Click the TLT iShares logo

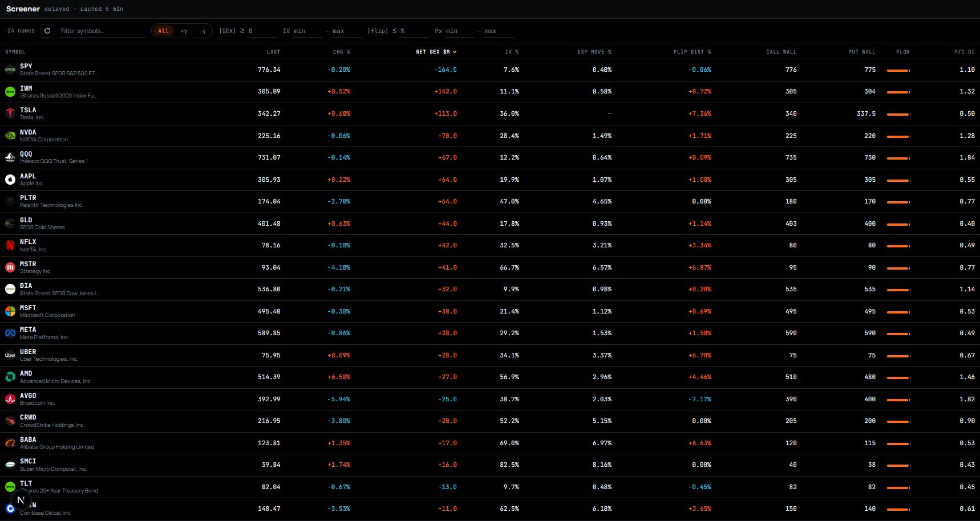coord(10,487)
